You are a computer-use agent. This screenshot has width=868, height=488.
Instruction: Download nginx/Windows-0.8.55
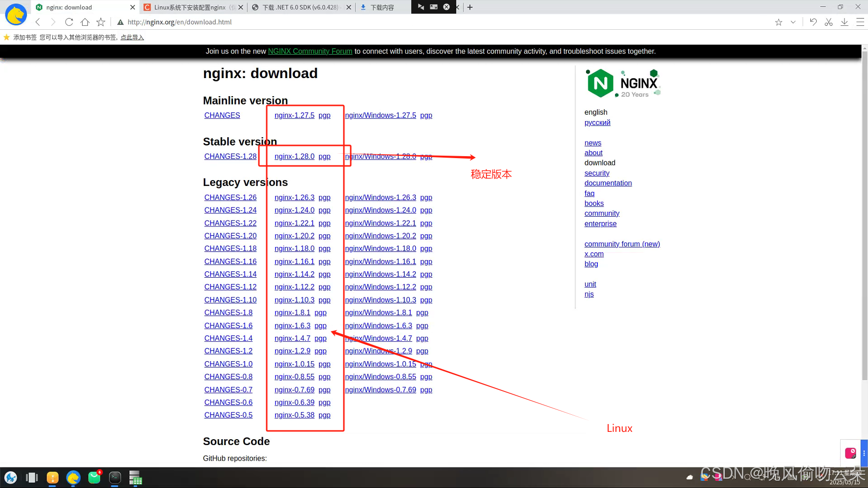click(381, 377)
